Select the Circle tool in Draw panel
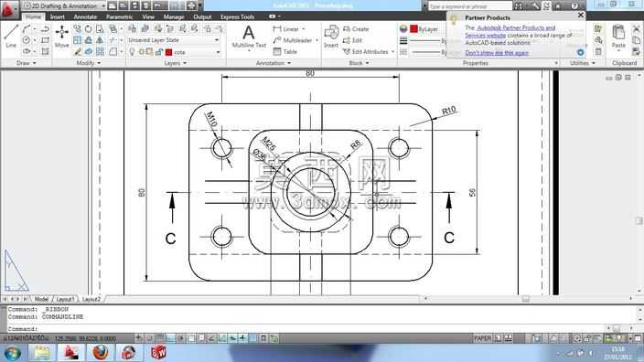 click(27, 40)
